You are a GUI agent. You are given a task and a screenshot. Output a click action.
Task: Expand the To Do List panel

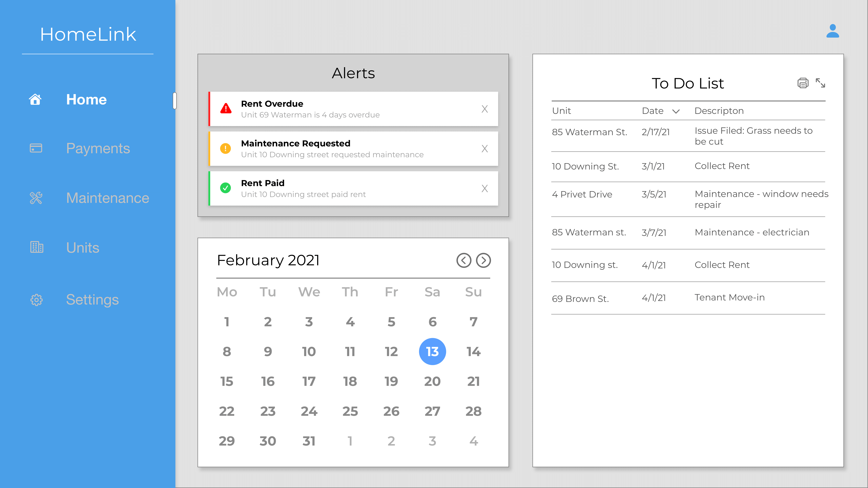pyautogui.click(x=820, y=83)
